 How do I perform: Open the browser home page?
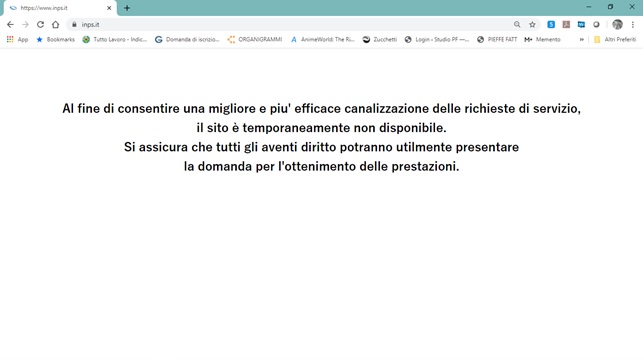tap(55, 25)
